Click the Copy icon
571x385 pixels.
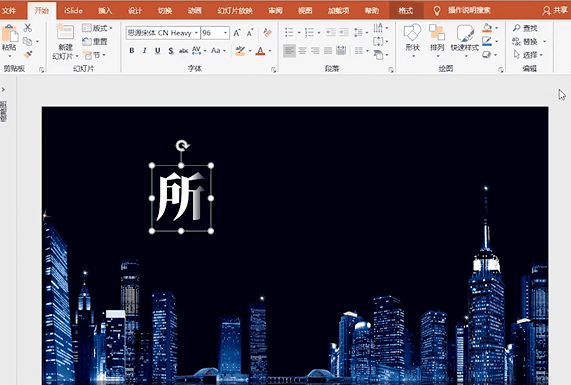tap(27, 41)
